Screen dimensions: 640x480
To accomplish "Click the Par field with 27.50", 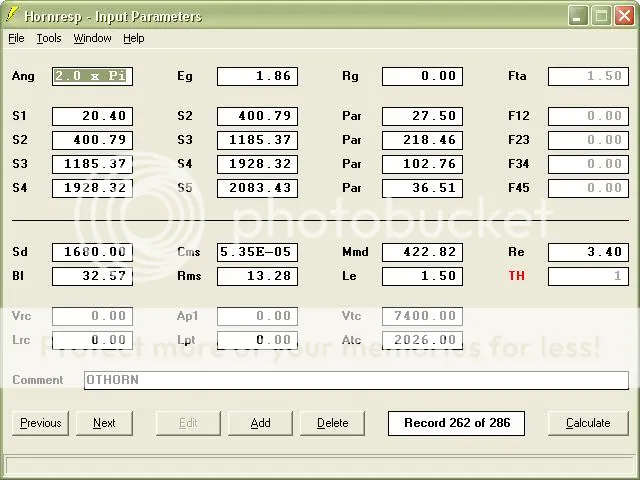I will coord(422,116).
